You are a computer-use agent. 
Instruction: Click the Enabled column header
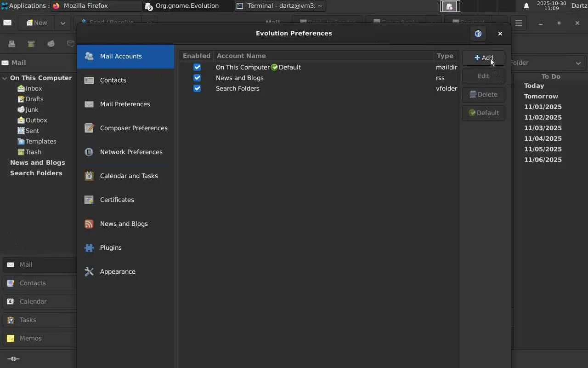(197, 56)
